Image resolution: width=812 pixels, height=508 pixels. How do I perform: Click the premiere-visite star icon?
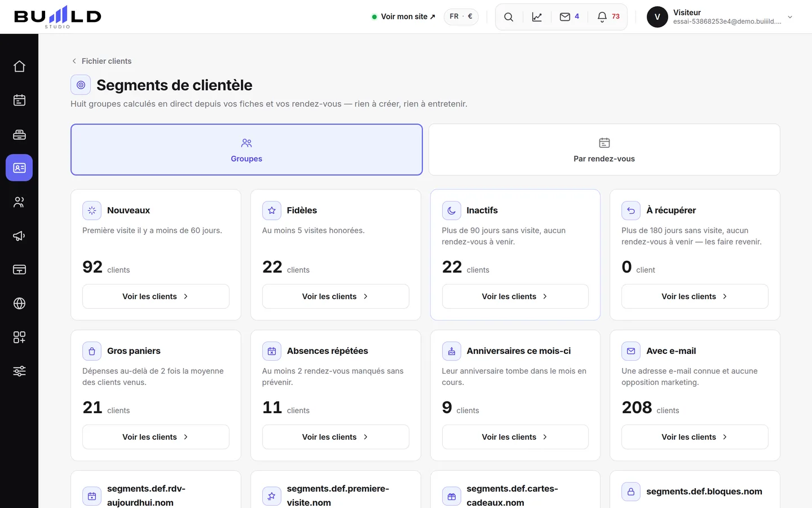[x=272, y=496]
